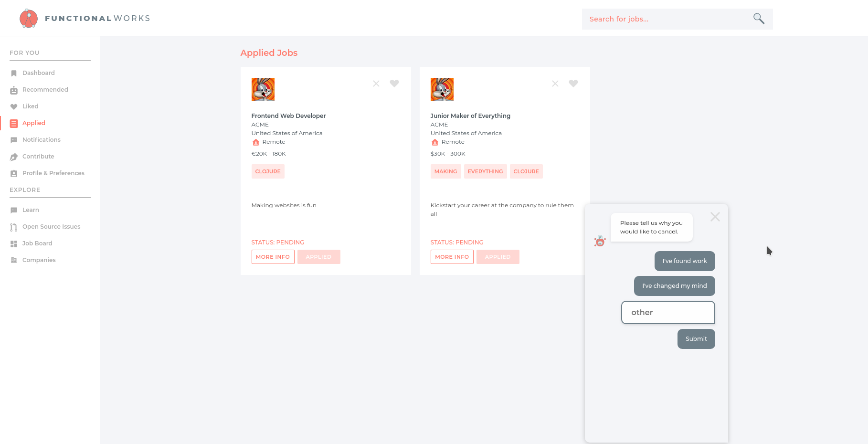Screen dimensions: 868x444
Task: Click the Open Source Issues branch icon
Action: (x=14, y=227)
